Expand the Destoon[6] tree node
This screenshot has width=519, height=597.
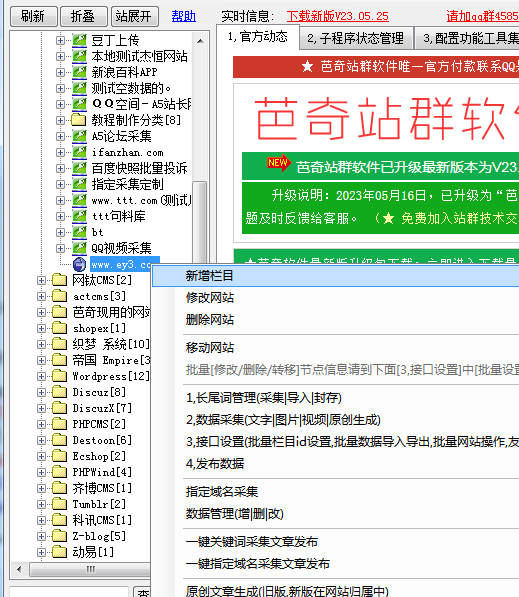(x=41, y=440)
